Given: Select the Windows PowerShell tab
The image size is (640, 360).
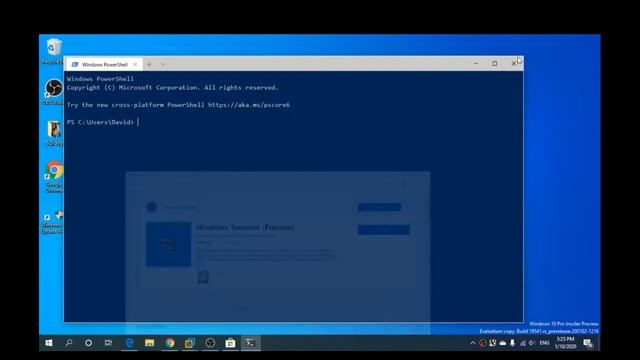Looking at the screenshot, I should (104, 64).
